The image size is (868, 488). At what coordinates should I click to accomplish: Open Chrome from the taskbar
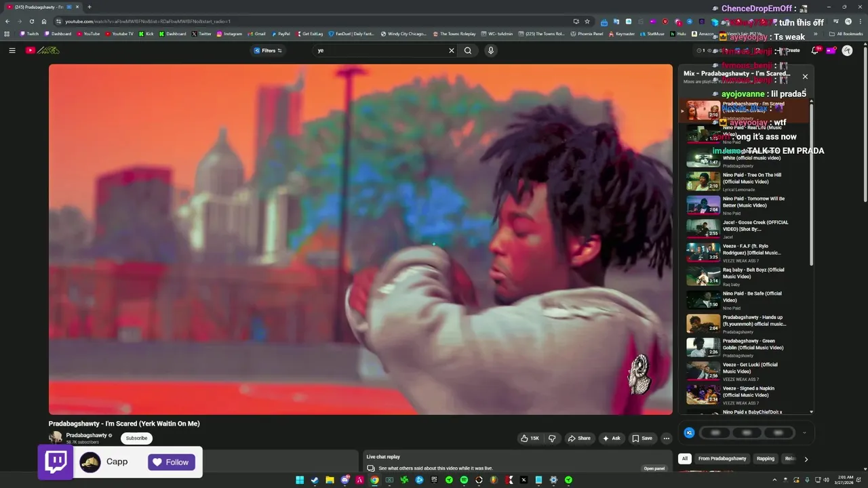pyautogui.click(x=374, y=480)
